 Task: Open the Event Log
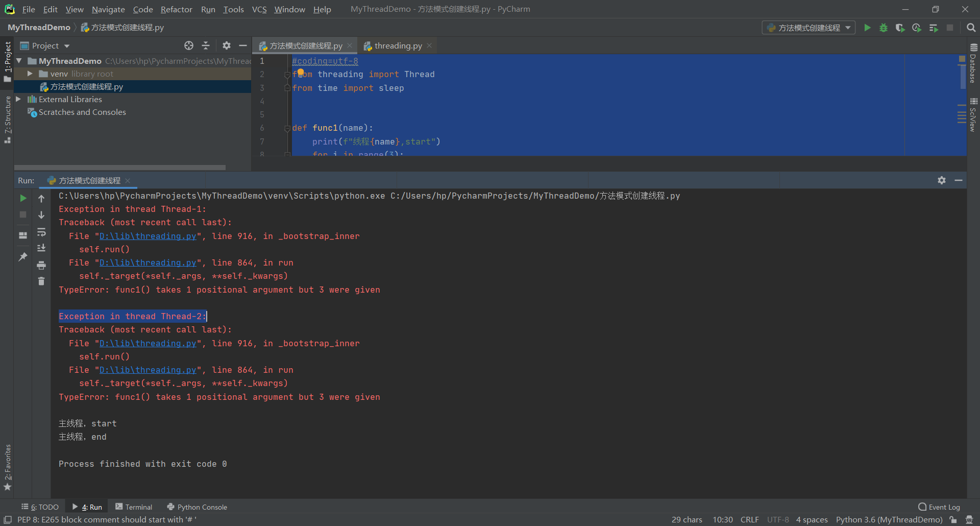point(939,507)
